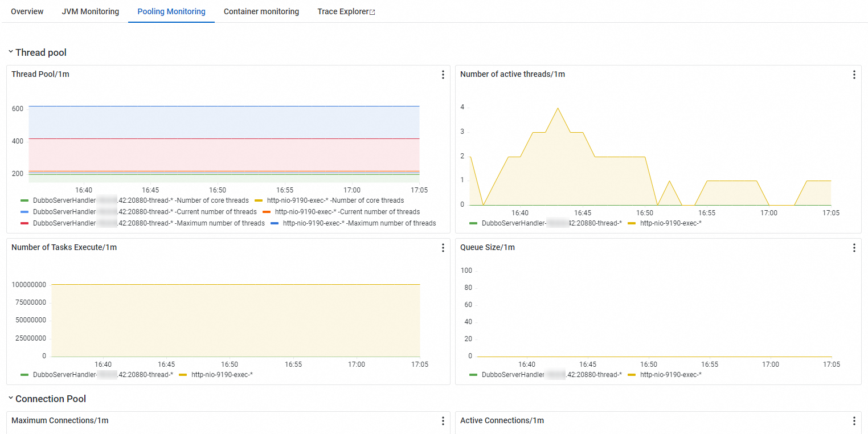Switch to the JVM Monitoring tab

[x=90, y=11]
